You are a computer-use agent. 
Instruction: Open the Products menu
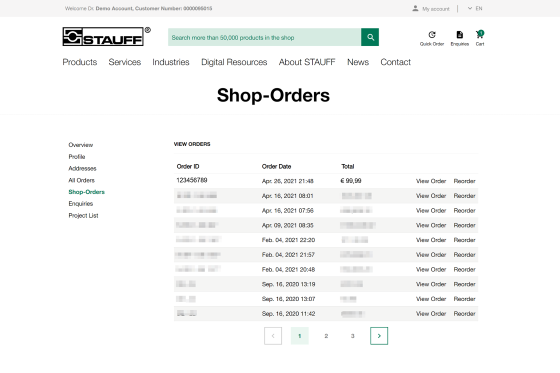tap(80, 62)
